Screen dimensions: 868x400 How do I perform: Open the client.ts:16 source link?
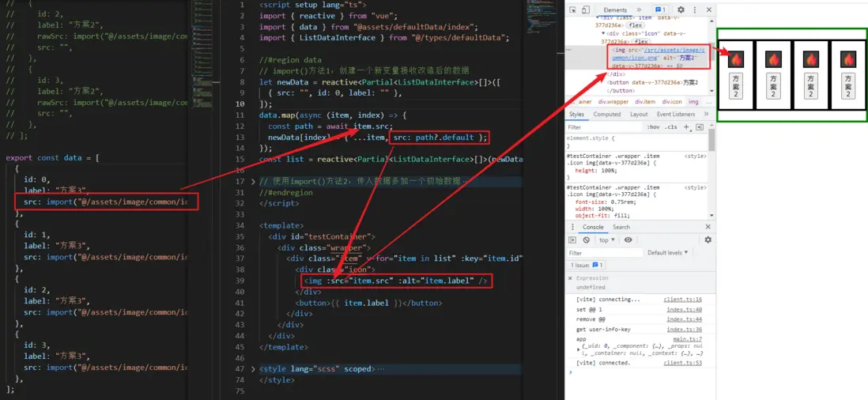(x=682, y=300)
